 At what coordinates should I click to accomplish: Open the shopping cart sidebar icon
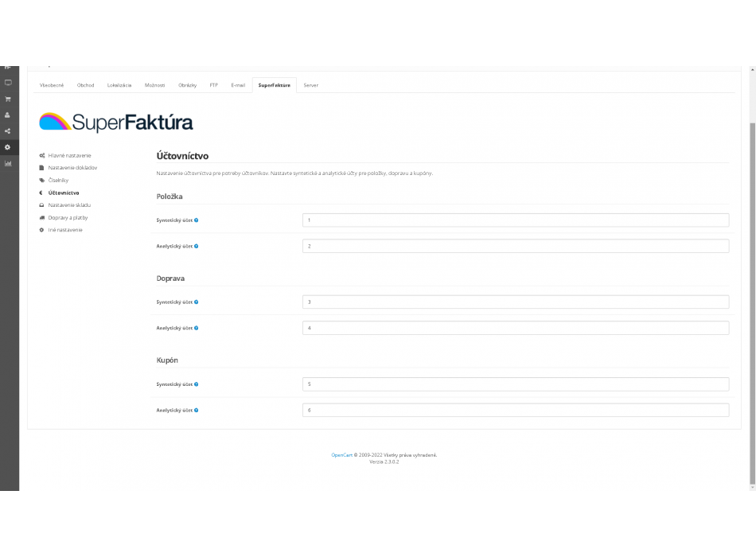pos(8,99)
